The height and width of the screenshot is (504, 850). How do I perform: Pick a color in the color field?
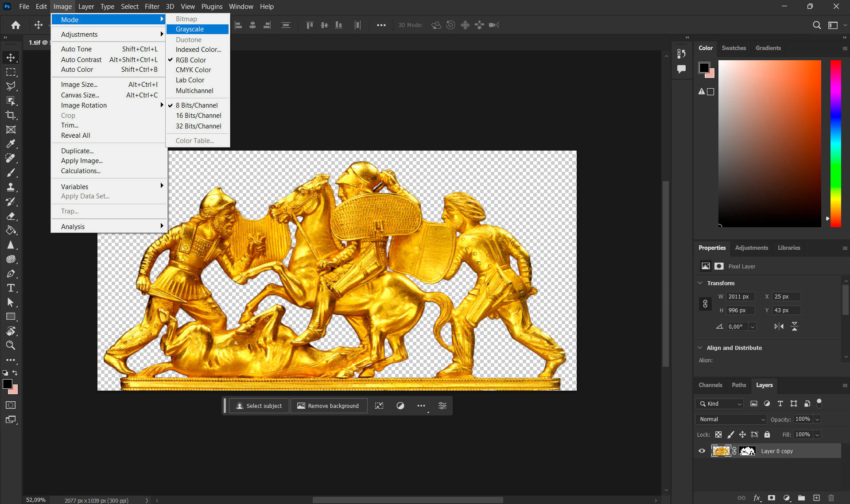click(x=769, y=144)
